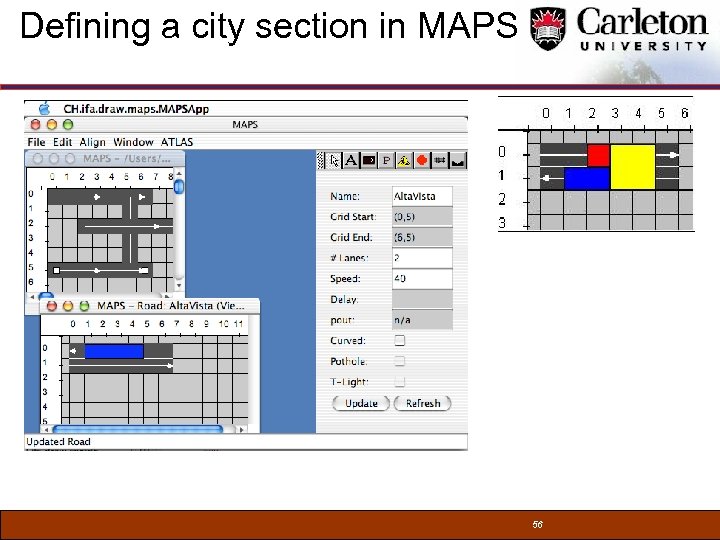Click the city map's scroll-up arrow
Screen dimensions: 720x540
(179, 174)
